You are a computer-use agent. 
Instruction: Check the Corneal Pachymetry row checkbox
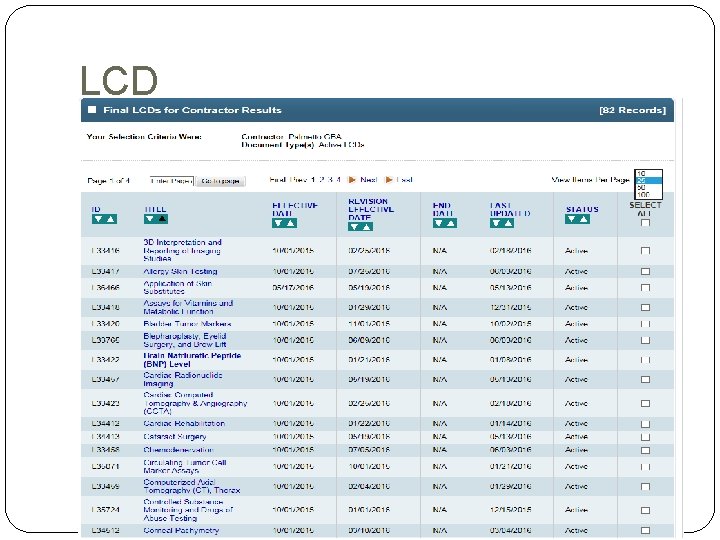pos(645,530)
